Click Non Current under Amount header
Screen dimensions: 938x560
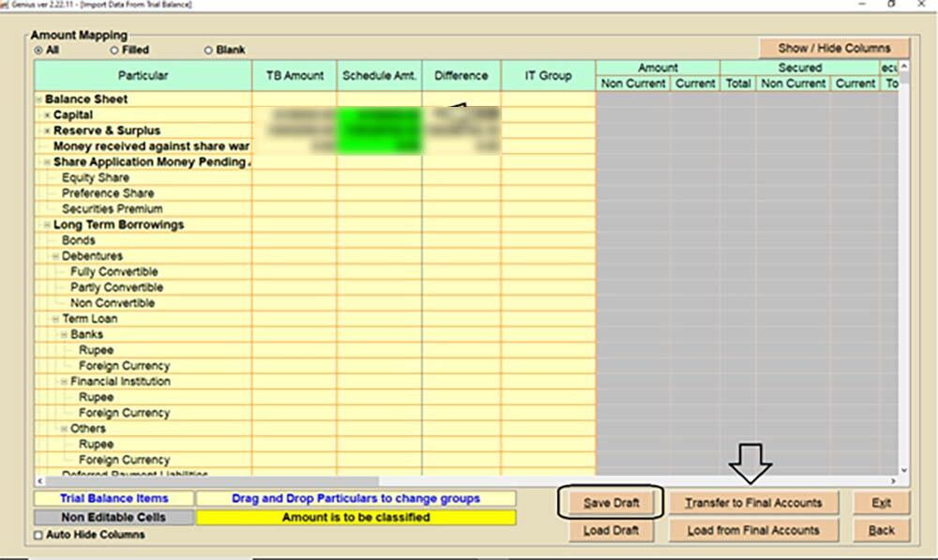(x=633, y=83)
